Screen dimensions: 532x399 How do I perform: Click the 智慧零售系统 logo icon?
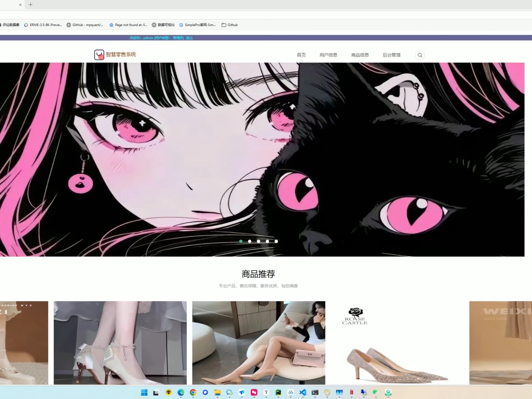coord(99,55)
